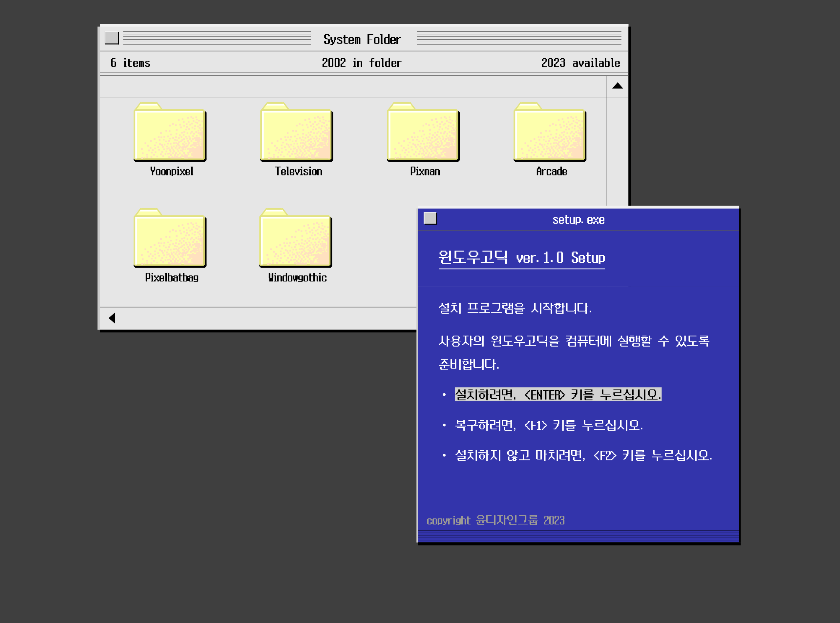Click the scroll up arrow in System Folder
The image size is (840, 623).
(x=617, y=86)
